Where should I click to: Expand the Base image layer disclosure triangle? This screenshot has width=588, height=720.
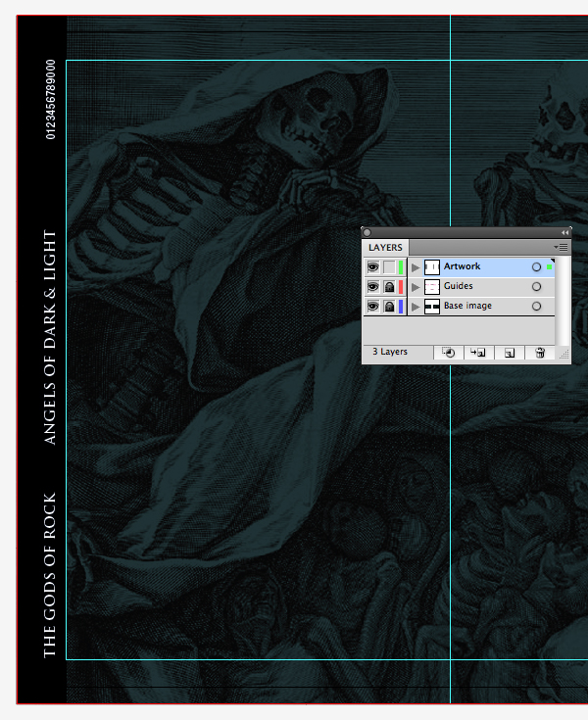click(x=416, y=307)
